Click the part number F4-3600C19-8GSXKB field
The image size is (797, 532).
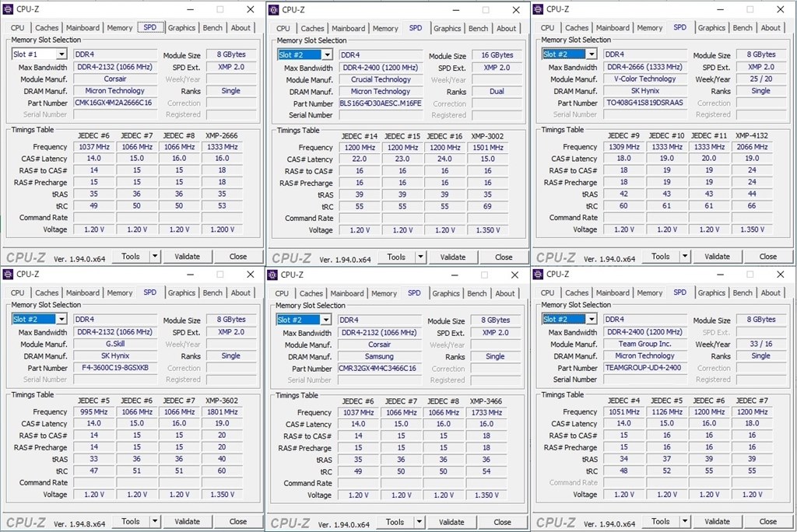[115, 367]
